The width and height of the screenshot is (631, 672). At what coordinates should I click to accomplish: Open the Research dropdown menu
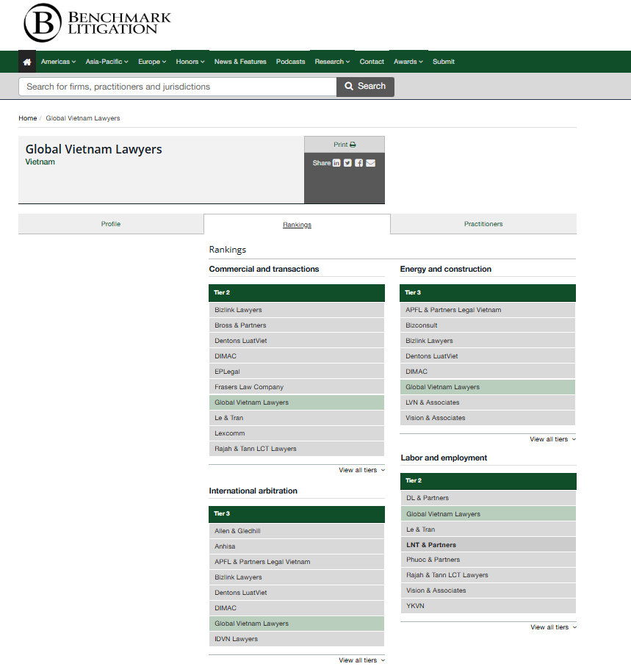tap(332, 62)
